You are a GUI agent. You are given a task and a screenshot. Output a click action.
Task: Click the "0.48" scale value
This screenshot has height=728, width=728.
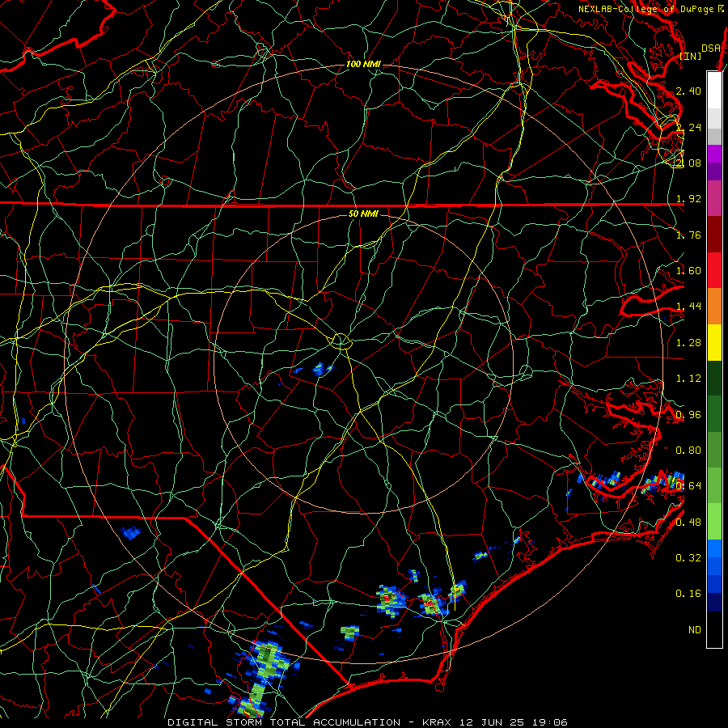688,523
